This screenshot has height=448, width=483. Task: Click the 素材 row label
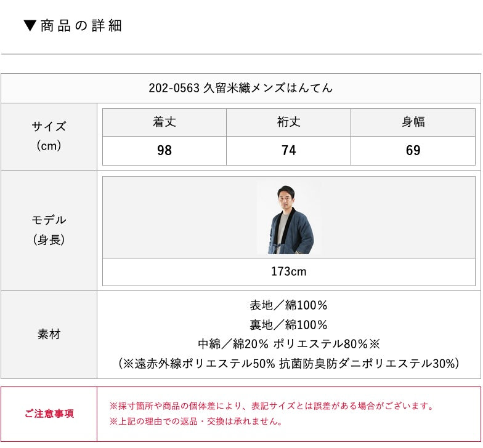(x=49, y=334)
